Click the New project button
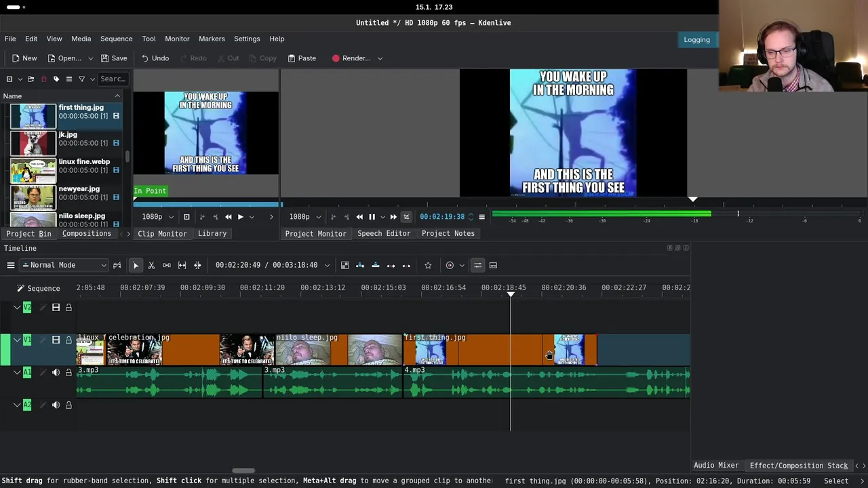Viewport: 868px width, 488px height. (24, 58)
